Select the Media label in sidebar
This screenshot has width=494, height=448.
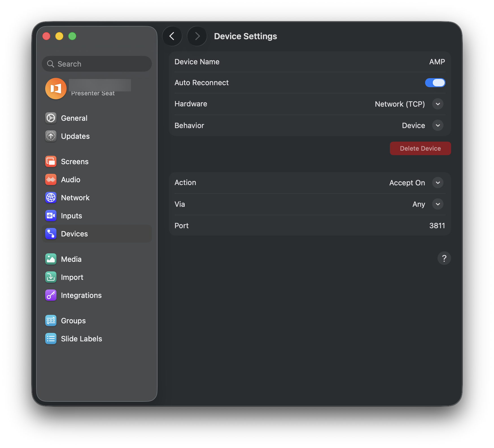coord(71,259)
